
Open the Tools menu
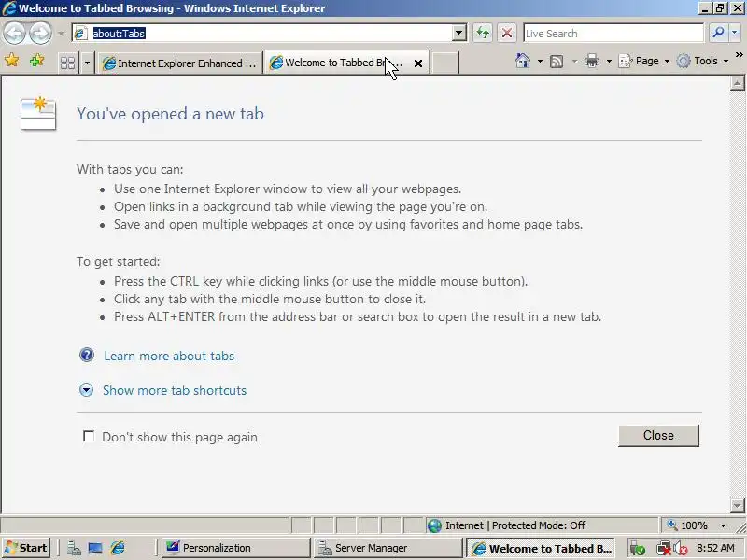703,61
